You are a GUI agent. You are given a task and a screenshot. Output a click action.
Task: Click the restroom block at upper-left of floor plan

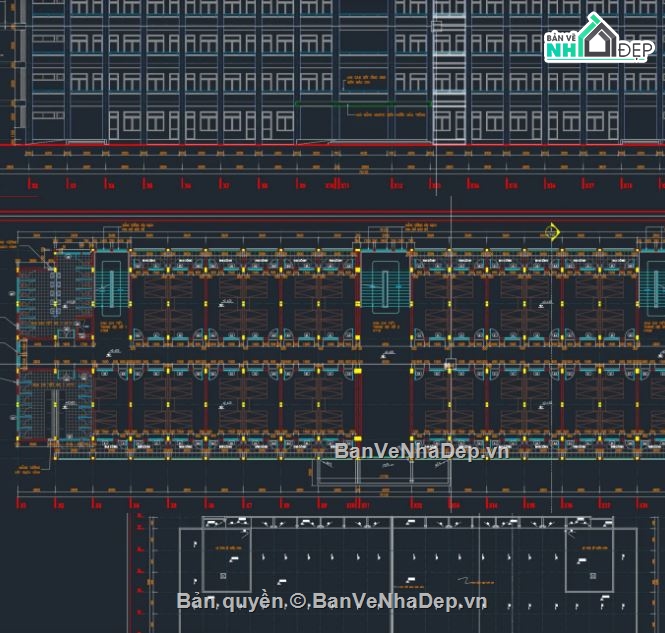tap(55, 290)
